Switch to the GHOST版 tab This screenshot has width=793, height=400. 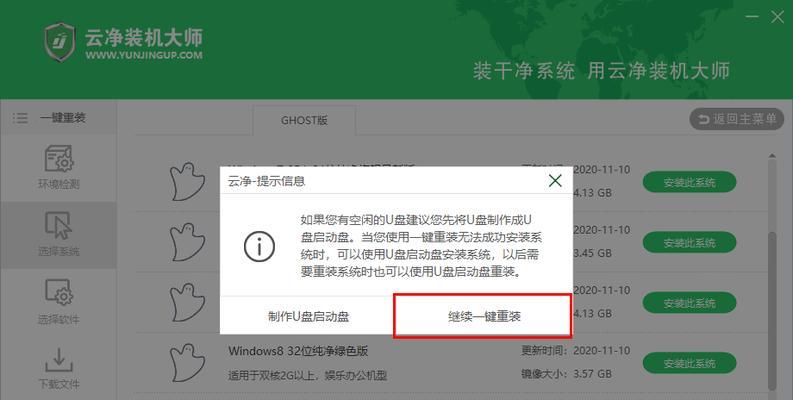304,120
